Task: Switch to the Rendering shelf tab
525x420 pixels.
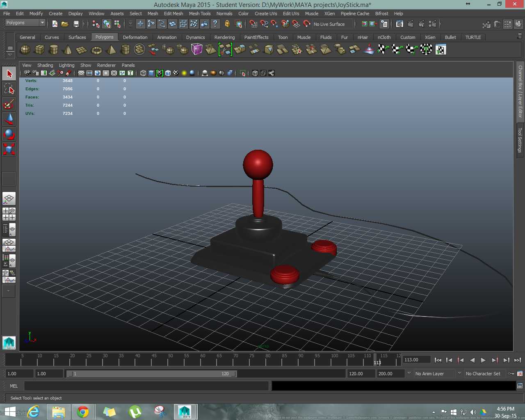Action: pos(224,37)
